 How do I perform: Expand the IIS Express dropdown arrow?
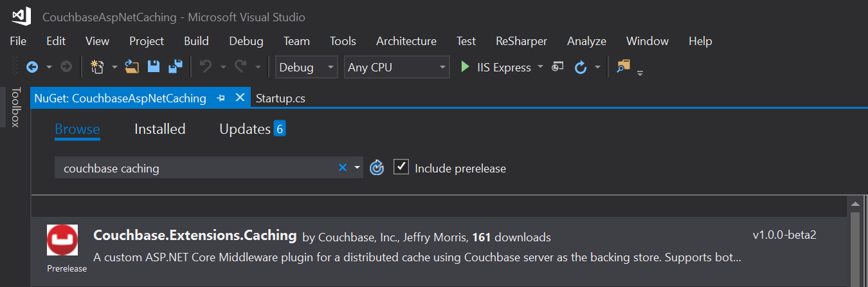(540, 67)
